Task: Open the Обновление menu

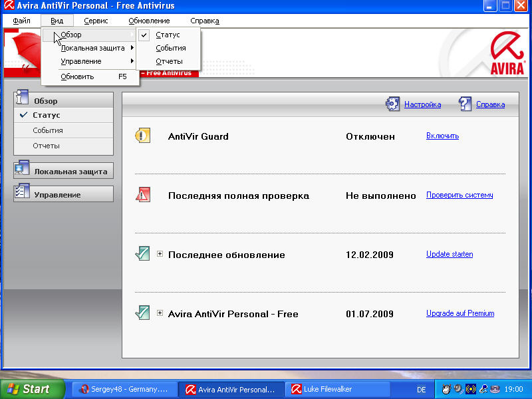Action: point(149,21)
